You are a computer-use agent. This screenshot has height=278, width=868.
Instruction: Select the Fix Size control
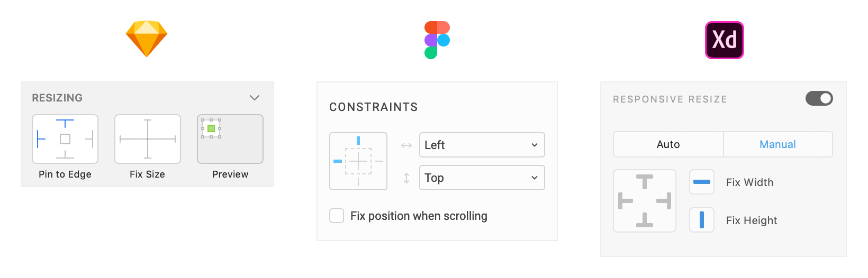[x=148, y=139]
